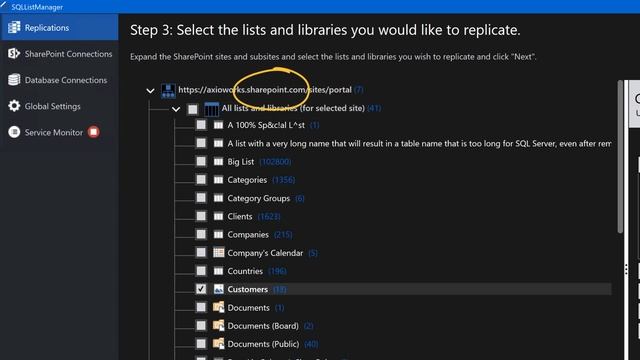Select the Companies row
The height and width of the screenshot is (360, 640).
click(248, 235)
